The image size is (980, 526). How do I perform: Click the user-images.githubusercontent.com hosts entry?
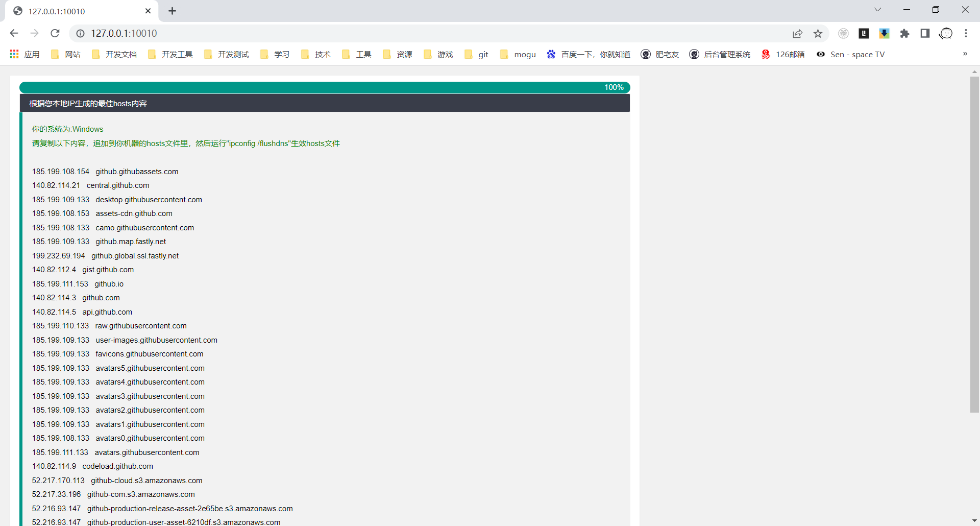pos(125,340)
